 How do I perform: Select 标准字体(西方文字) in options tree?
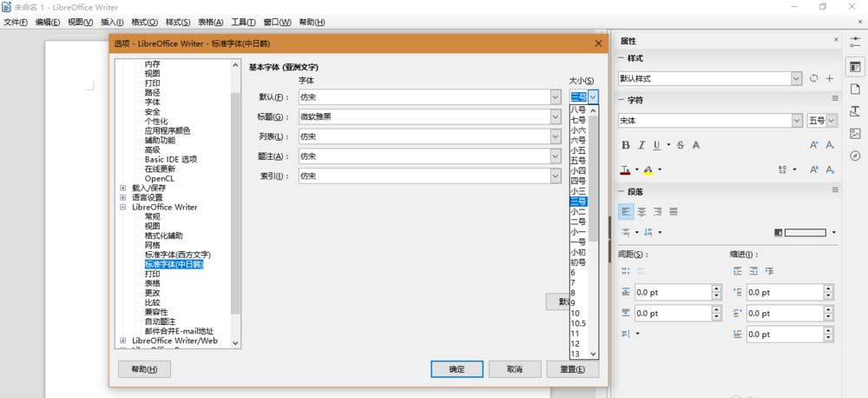click(x=177, y=255)
